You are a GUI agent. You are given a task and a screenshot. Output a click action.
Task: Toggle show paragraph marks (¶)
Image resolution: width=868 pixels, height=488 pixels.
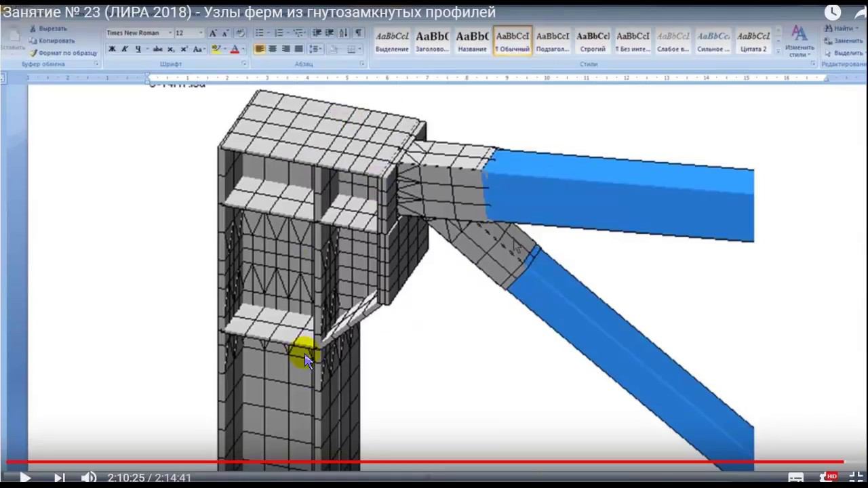coord(359,33)
